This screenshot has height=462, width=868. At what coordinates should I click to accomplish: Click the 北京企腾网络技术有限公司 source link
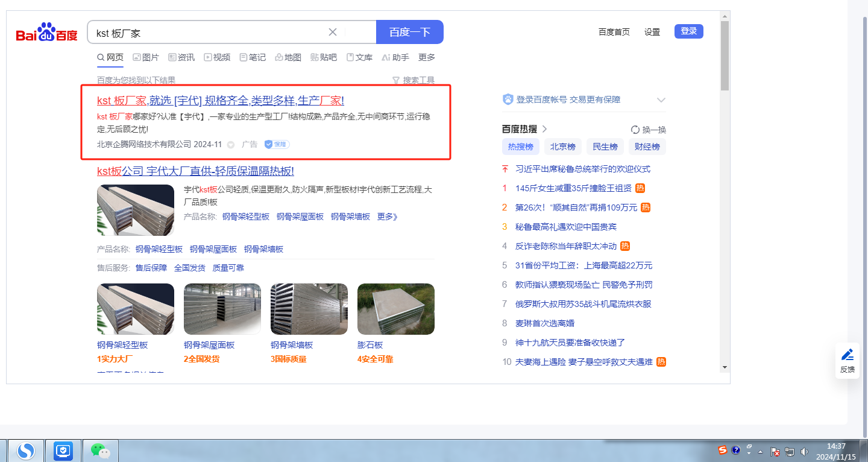tap(144, 144)
